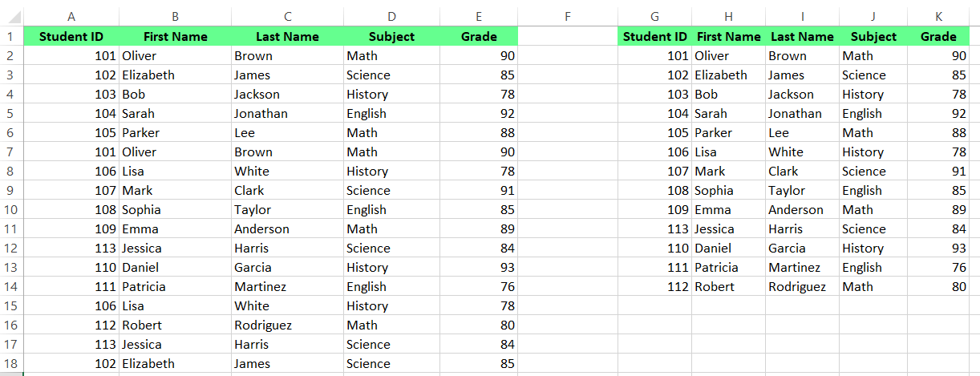980x376 pixels.
Task: Click the Student ID header cell in column A
Action: click(71, 36)
